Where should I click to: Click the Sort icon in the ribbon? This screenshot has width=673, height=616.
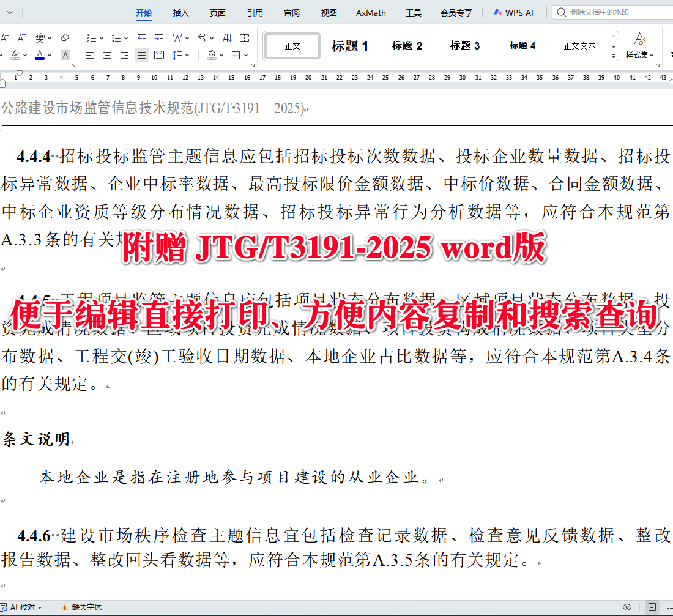click(x=226, y=37)
